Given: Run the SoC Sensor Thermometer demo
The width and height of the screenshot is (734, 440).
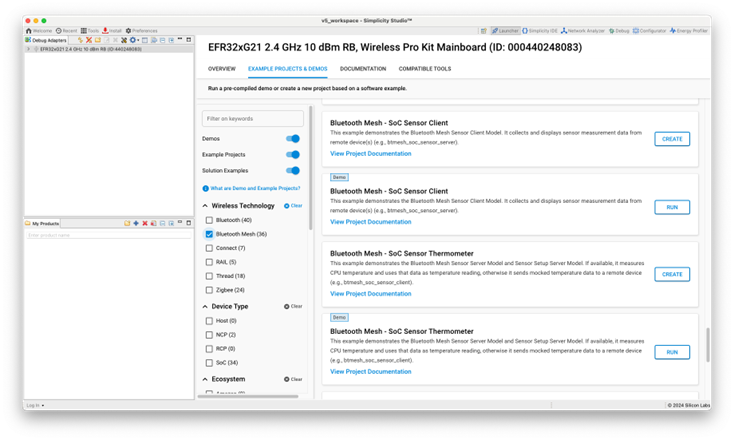Looking at the screenshot, I should [x=671, y=352].
